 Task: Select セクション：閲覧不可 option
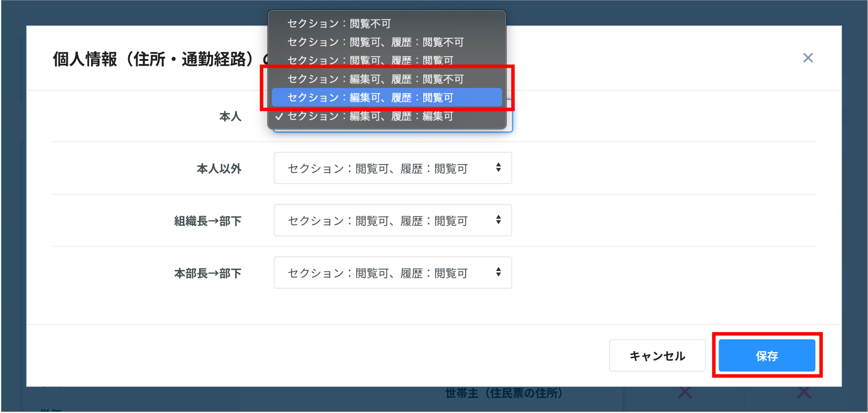click(339, 24)
